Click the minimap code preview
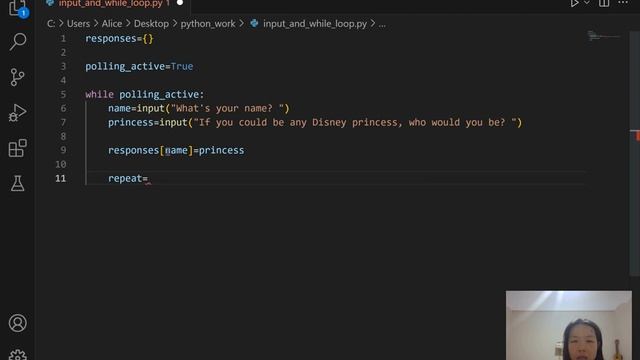640x360 pixels. click(x=604, y=36)
